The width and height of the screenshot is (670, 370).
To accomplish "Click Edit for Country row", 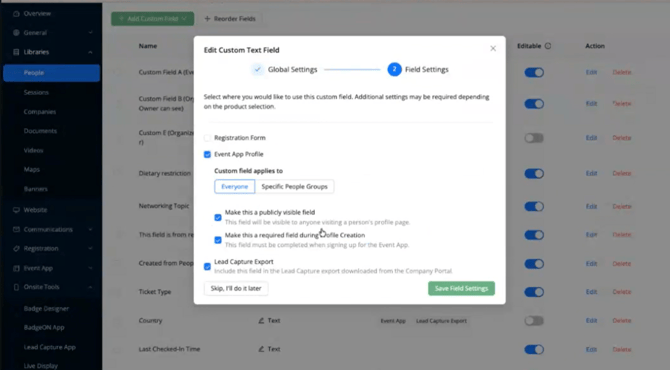I will pos(591,320).
